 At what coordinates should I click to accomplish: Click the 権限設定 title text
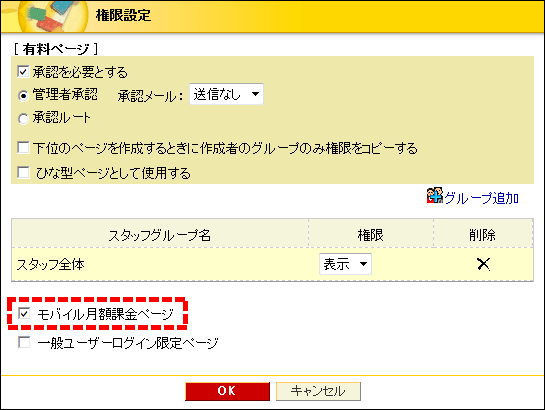point(123,16)
